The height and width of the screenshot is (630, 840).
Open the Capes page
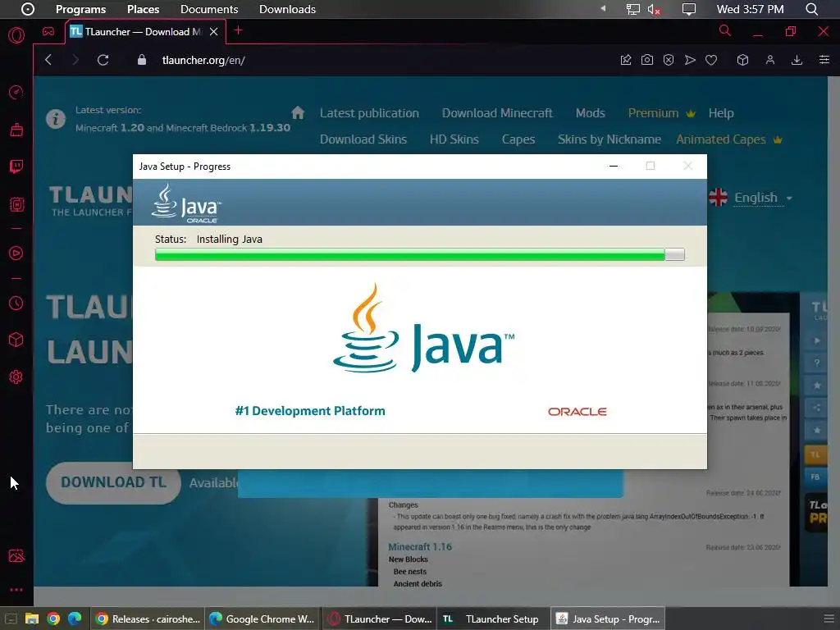[x=518, y=139]
